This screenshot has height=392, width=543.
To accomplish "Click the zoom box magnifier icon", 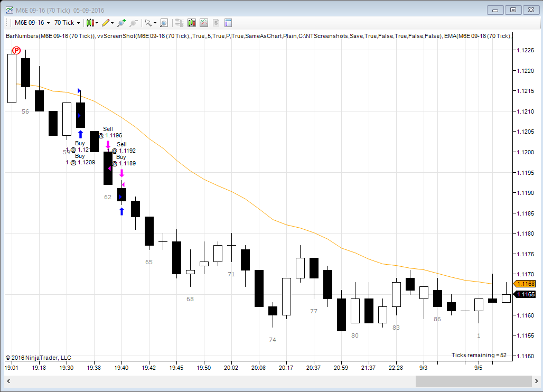I will (x=164, y=23).
